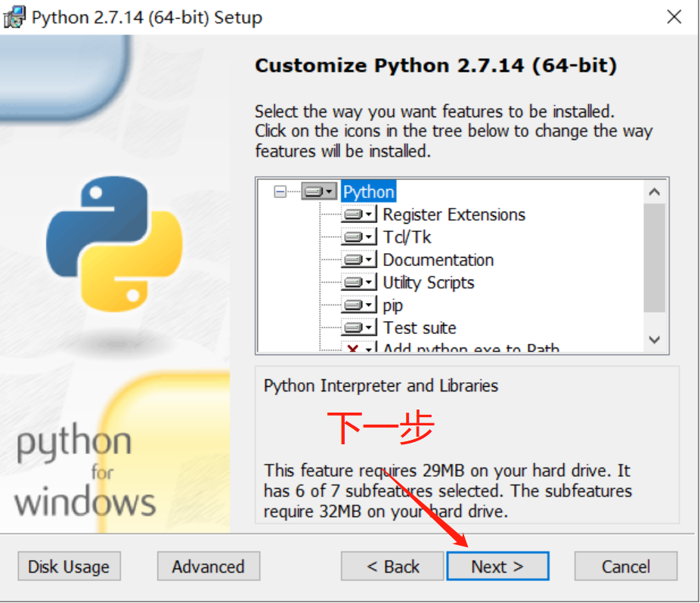
Task: Go back with the Back button
Action: (392, 567)
